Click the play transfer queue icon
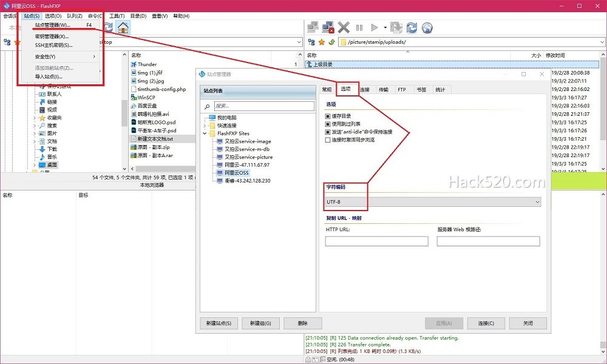Image resolution: width=607 pixels, height=364 pixels. click(374, 27)
